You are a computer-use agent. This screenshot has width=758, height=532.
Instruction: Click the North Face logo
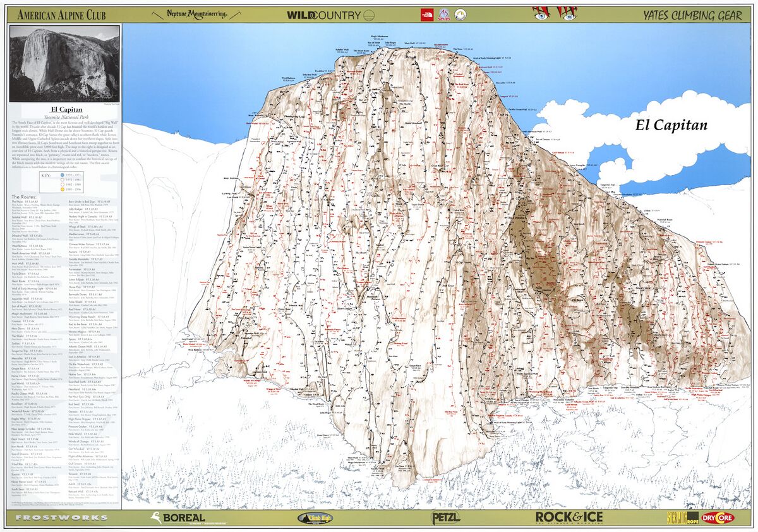coord(426,14)
